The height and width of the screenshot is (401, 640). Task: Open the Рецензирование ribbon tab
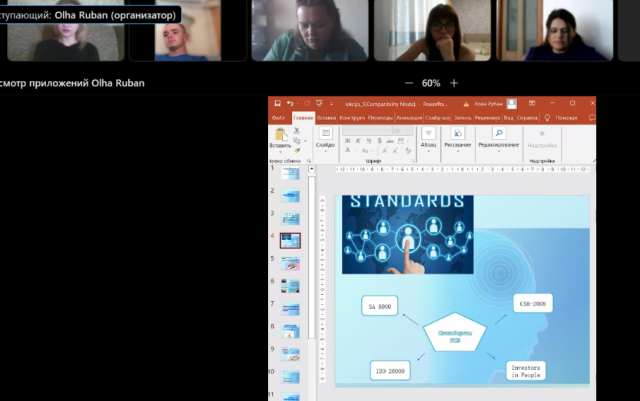tap(487, 118)
